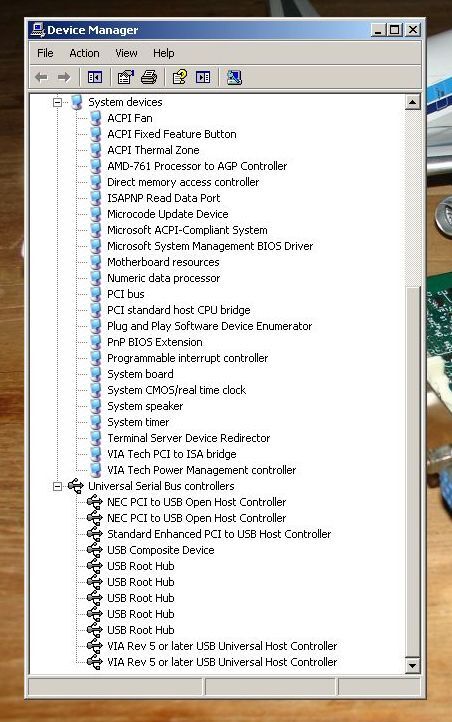Click the scrollbar down arrow
The image size is (452, 722).
(x=412, y=665)
